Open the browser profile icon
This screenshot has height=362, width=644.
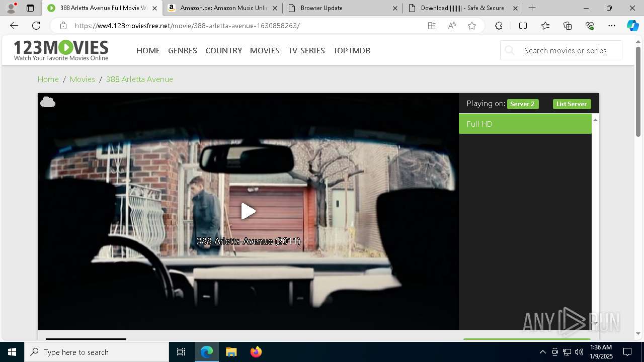[11, 8]
